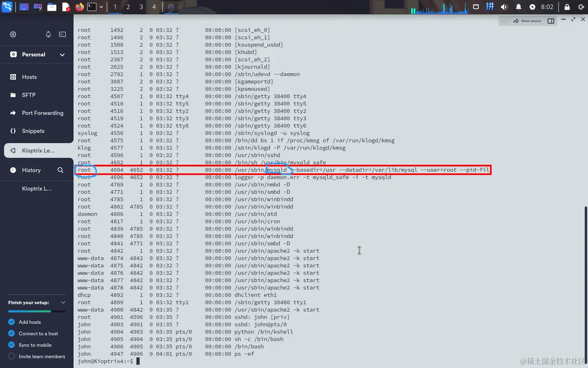Launch terminal emulator from the panel
The width and height of the screenshot is (588, 368).
tap(92, 7)
